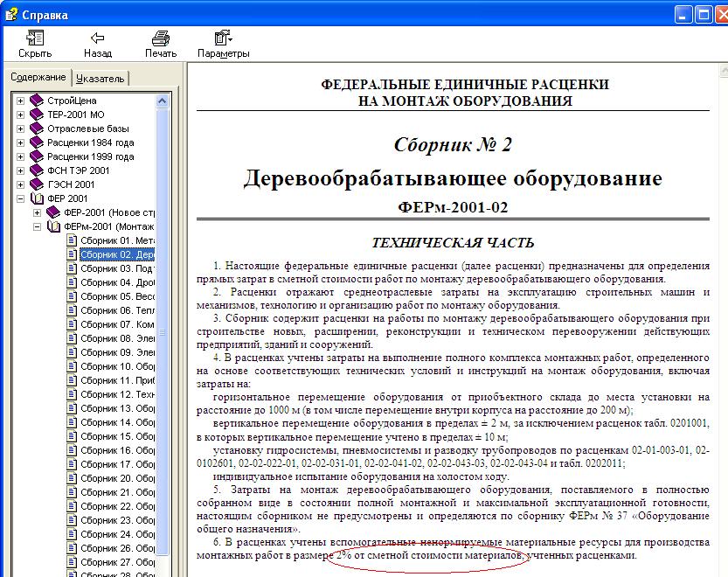Click the page icon of Сборник 09
Viewport: 728px width, 577px height.
tap(72, 352)
